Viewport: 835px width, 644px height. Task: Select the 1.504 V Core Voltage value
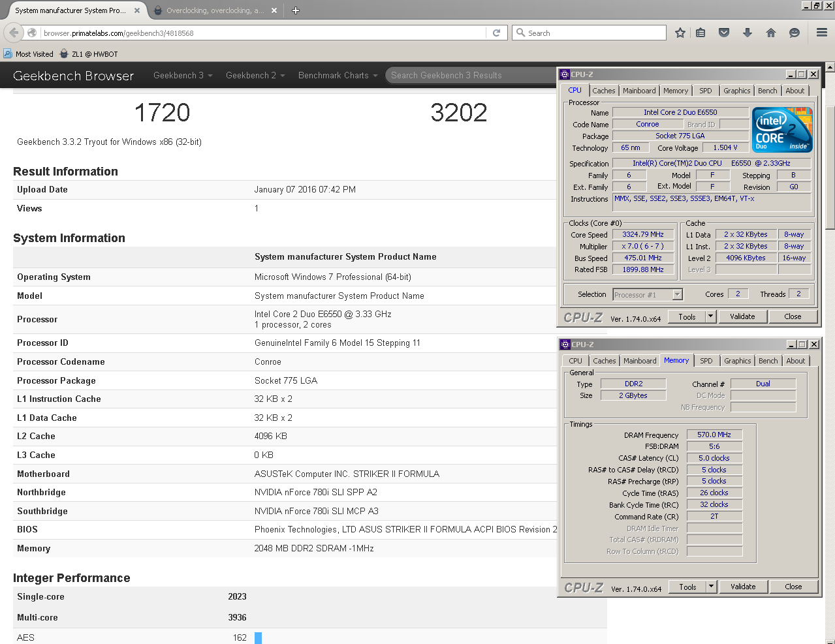pyautogui.click(x=725, y=148)
